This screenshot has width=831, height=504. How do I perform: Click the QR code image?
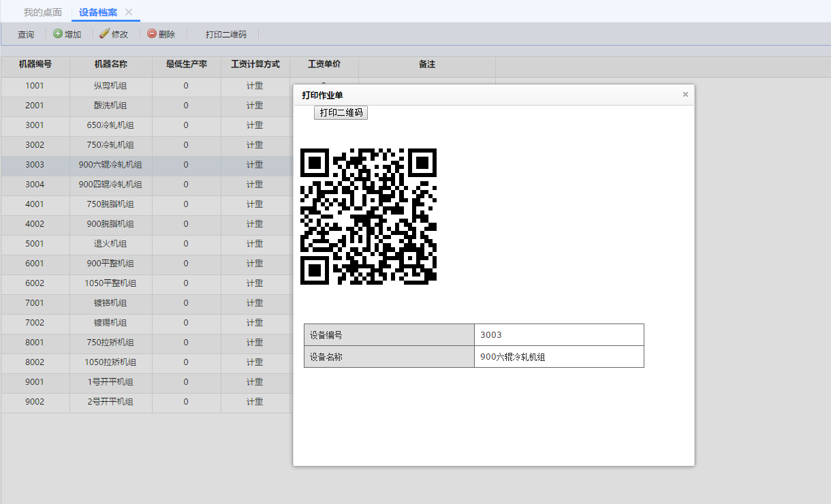369,216
